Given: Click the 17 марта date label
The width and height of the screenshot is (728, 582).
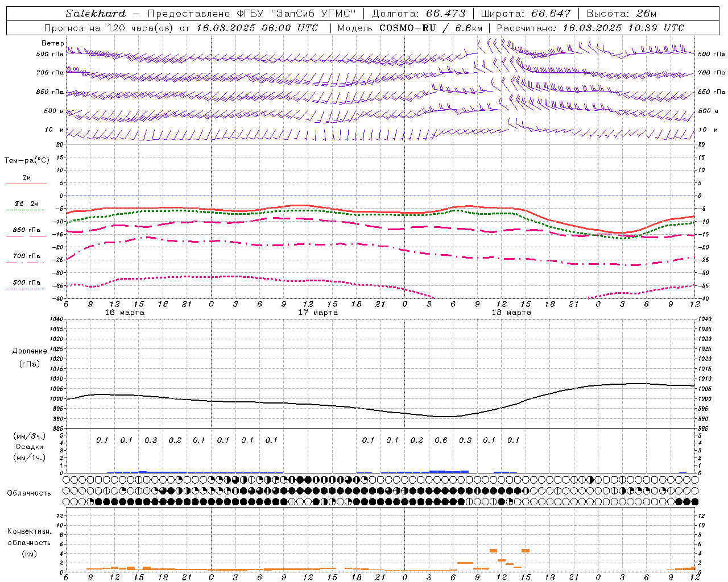Looking at the screenshot, I should [x=318, y=313].
